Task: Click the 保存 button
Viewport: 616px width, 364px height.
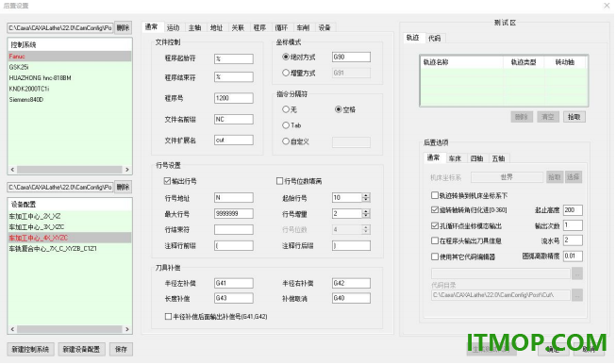Action: [x=121, y=349]
